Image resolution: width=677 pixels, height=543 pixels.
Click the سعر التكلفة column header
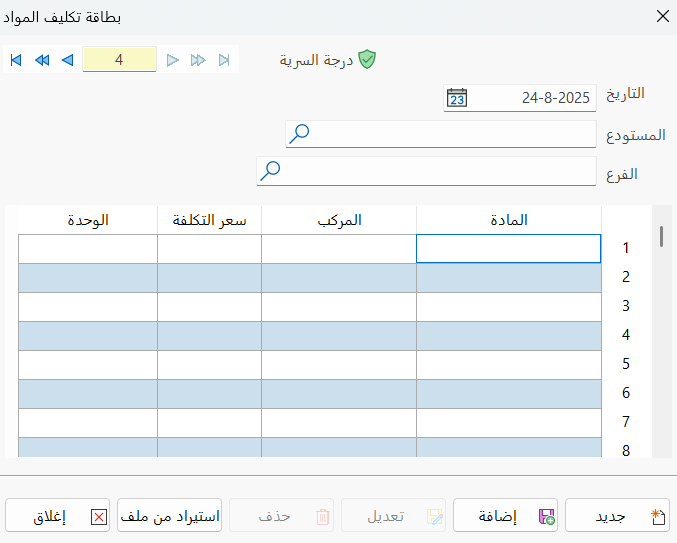click(209, 220)
